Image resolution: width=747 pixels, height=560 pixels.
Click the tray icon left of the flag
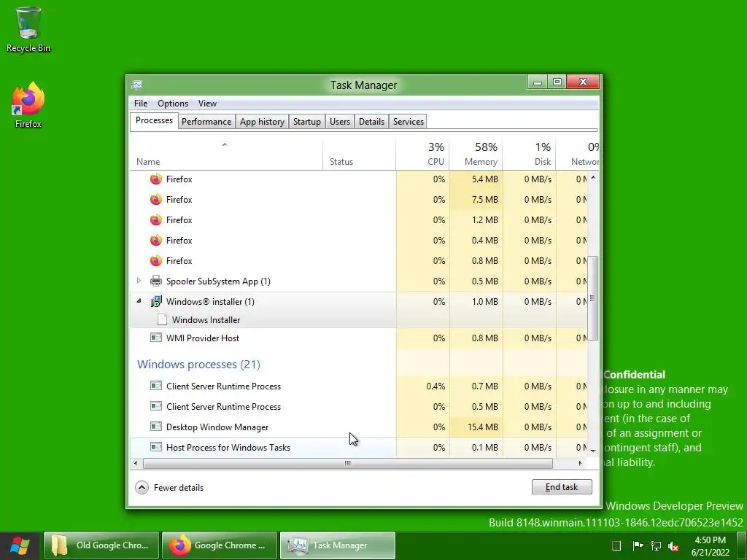tap(616, 545)
